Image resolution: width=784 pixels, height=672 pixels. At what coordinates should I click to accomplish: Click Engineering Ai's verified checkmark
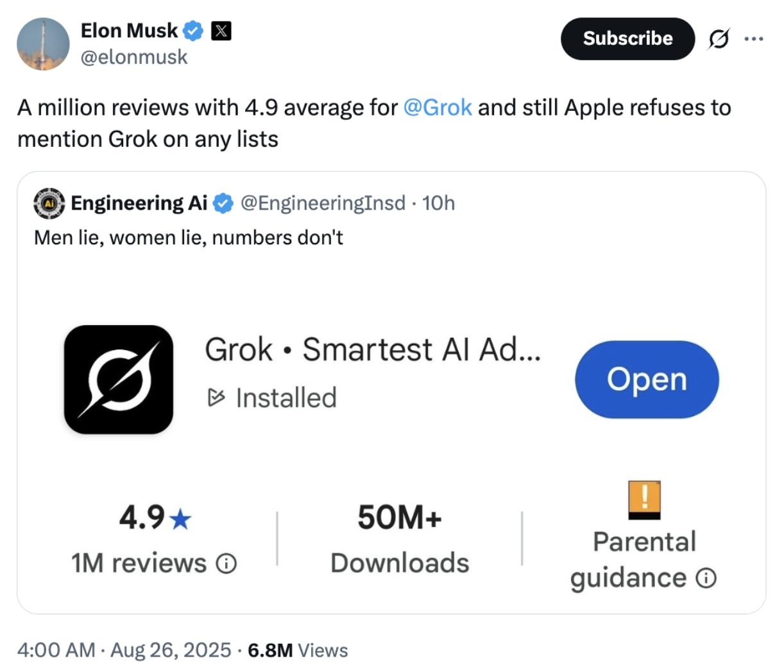pos(221,203)
